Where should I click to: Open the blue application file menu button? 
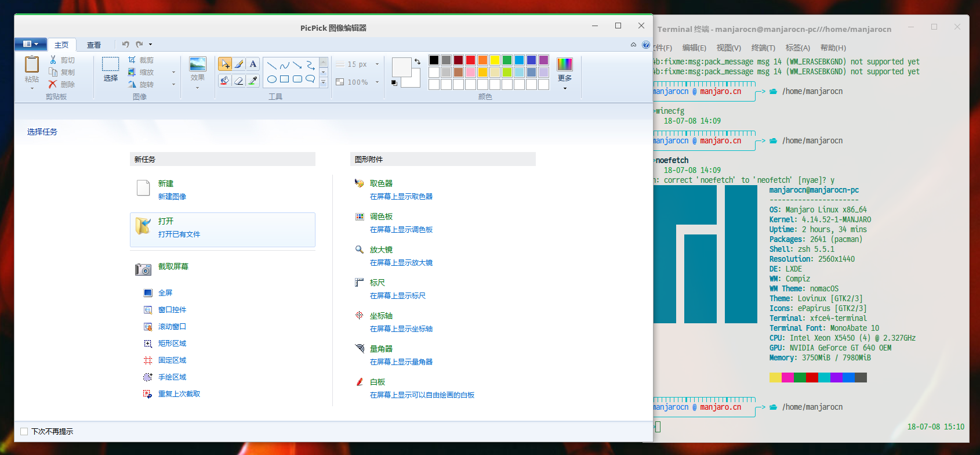coord(30,44)
